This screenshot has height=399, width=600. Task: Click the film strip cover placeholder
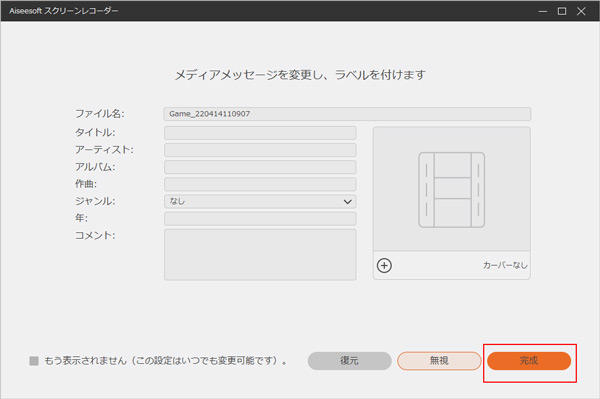[x=452, y=190]
